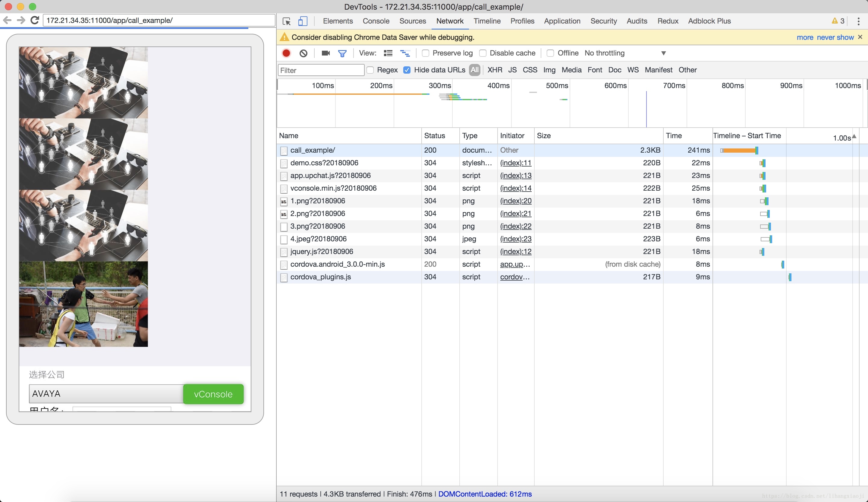868x502 pixels.
Task: Enable Preserve log checkbox
Action: (425, 53)
